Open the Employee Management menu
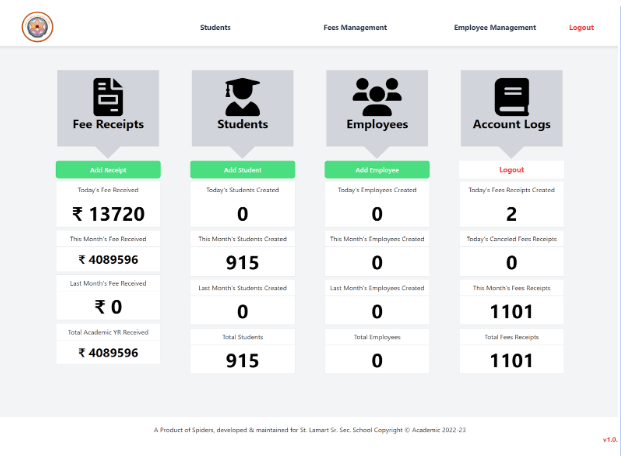 (495, 27)
